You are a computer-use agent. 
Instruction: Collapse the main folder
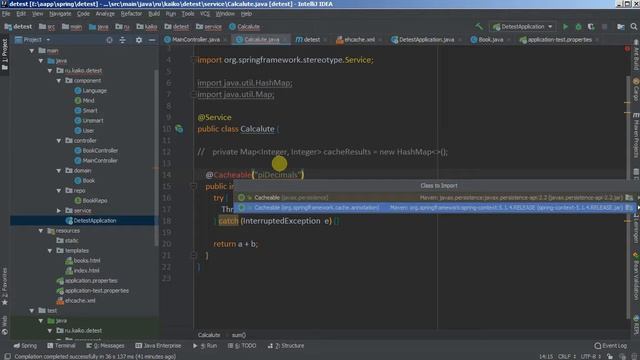click(x=31, y=51)
